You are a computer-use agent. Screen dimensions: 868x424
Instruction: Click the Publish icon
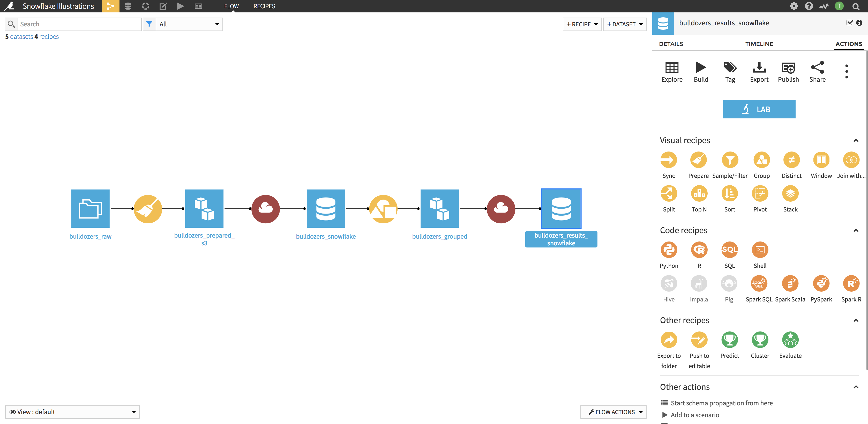coord(789,67)
